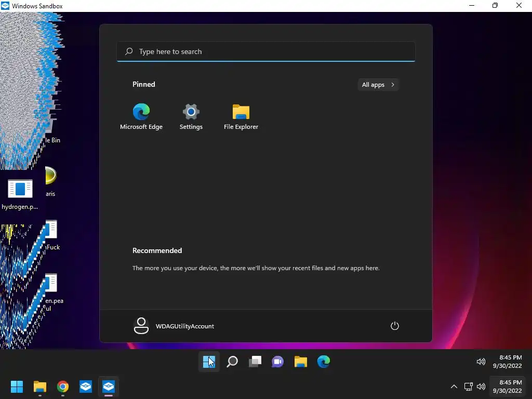Image resolution: width=532 pixels, height=399 pixels.
Task: Click the sandbox taskbar Start button
Action: [x=209, y=362]
